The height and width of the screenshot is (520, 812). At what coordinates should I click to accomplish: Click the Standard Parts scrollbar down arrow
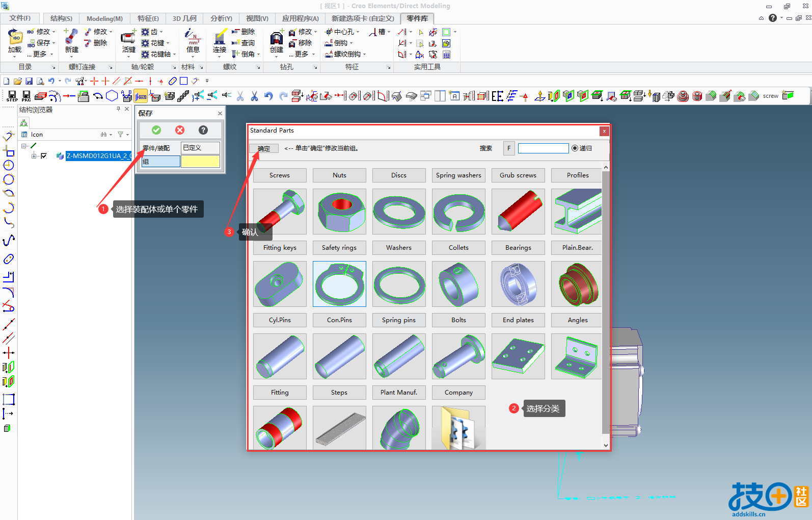(606, 445)
